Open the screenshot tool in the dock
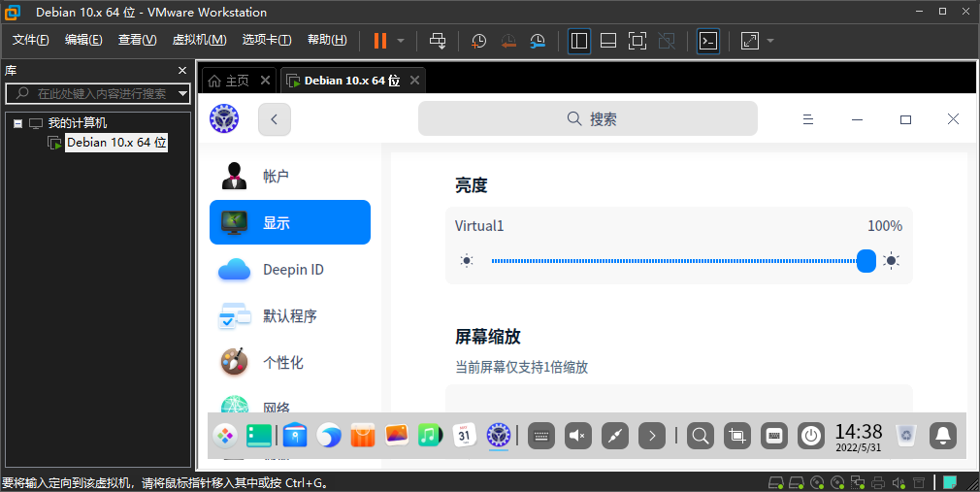The image size is (980, 492). [737, 436]
